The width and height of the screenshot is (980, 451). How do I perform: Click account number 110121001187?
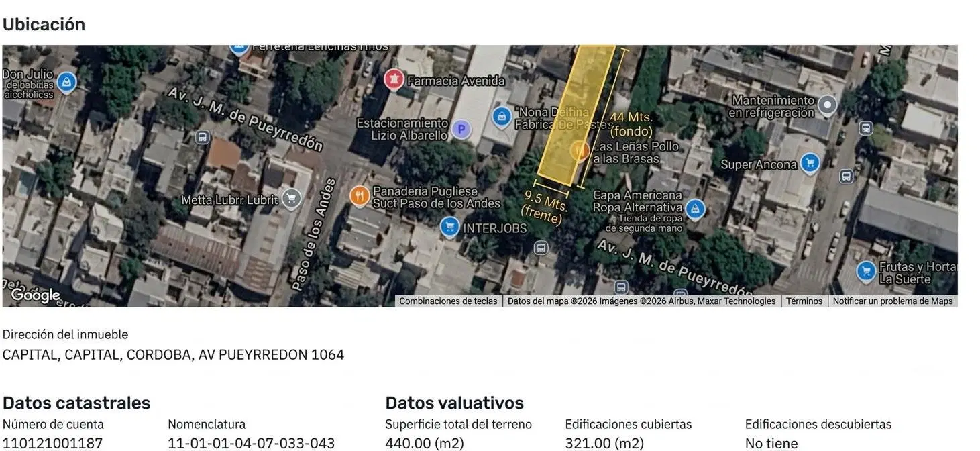53,444
